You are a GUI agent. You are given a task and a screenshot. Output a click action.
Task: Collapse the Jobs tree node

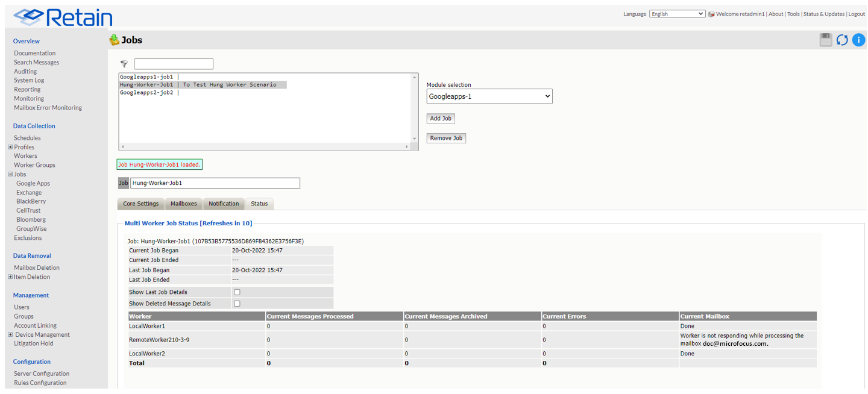(10, 174)
